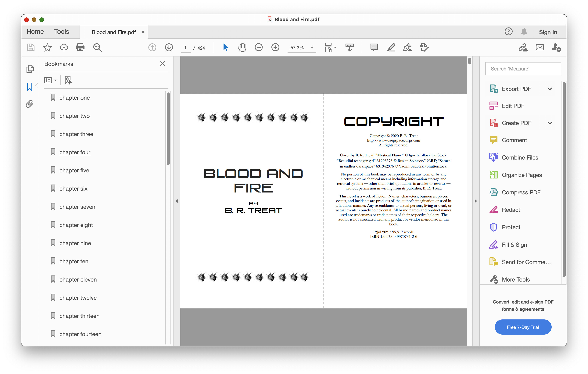This screenshot has height=374, width=588.
Task: Click the Find current bookmark icon
Action: [x=68, y=80]
